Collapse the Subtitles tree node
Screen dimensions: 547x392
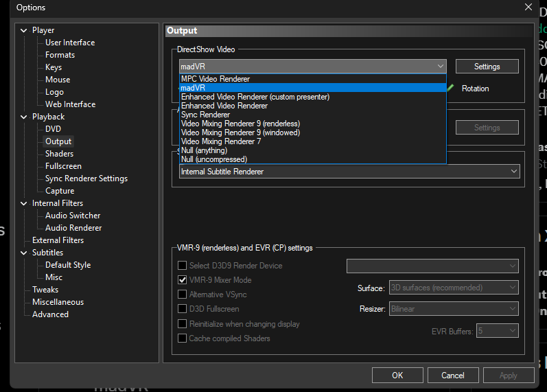click(x=24, y=253)
